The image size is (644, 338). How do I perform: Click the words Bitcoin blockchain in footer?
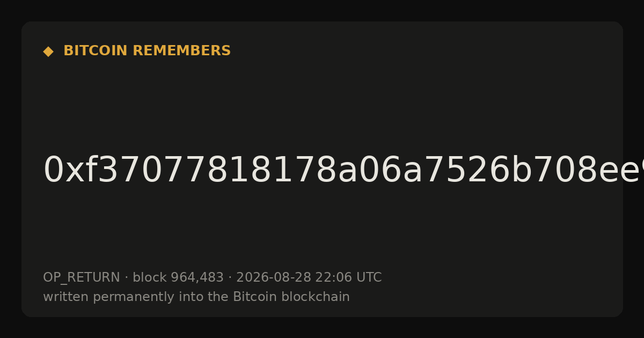tap(291, 297)
